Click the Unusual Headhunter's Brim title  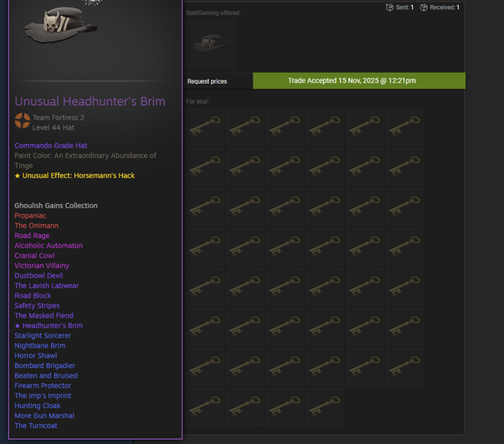90,102
